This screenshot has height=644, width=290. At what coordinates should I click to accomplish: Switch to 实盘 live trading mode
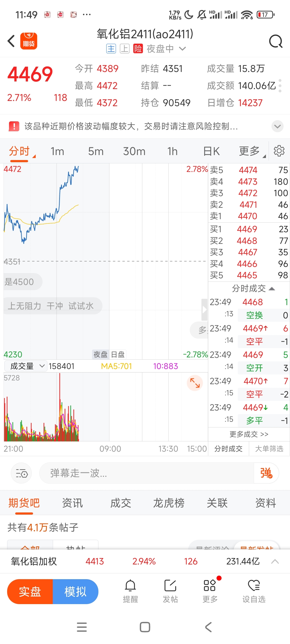pos(30,592)
